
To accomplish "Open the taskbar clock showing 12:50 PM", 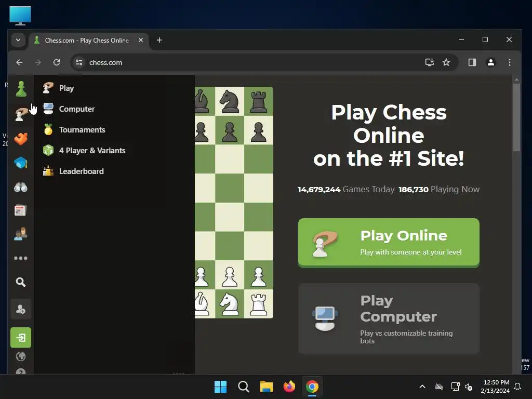I will [x=495, y=387].
